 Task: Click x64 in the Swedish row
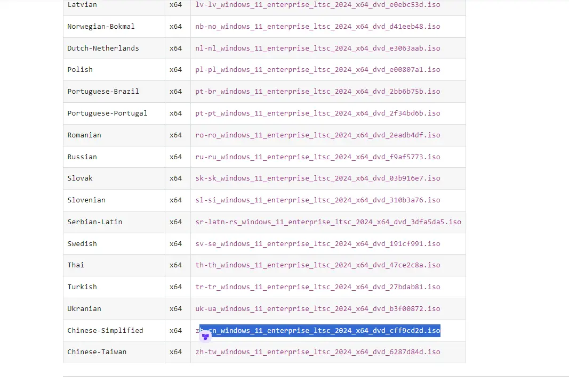pyautogui.click(x=175, y=243)
